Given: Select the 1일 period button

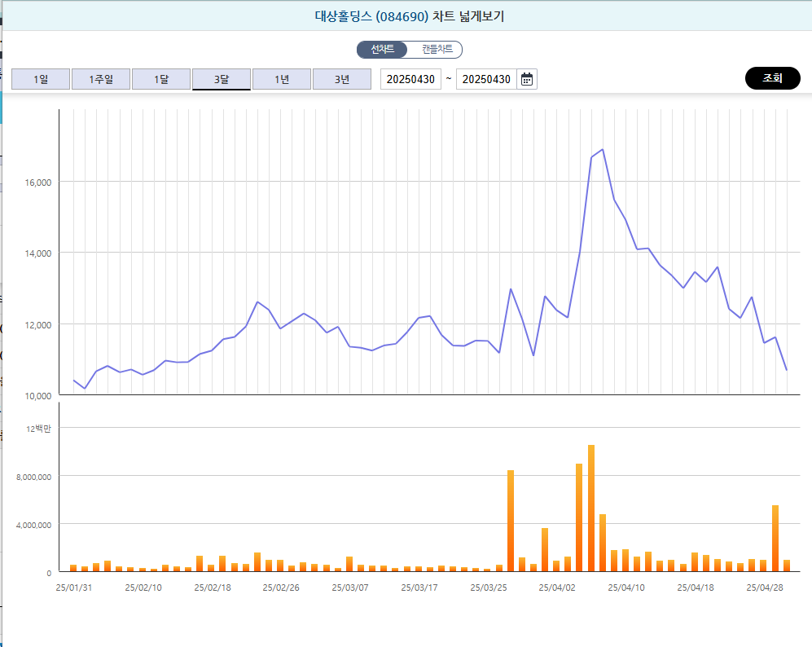Looking at the screenshot, I should pos(40,78).
